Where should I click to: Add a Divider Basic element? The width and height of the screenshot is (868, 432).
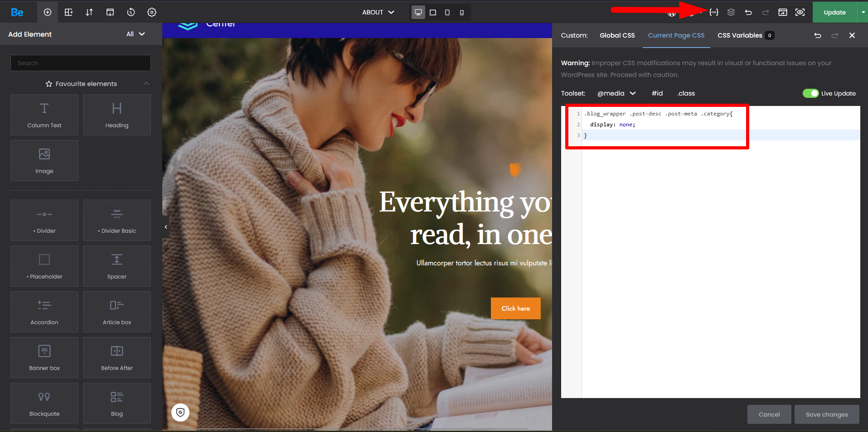pyautogui.click(x=117, y=220)
